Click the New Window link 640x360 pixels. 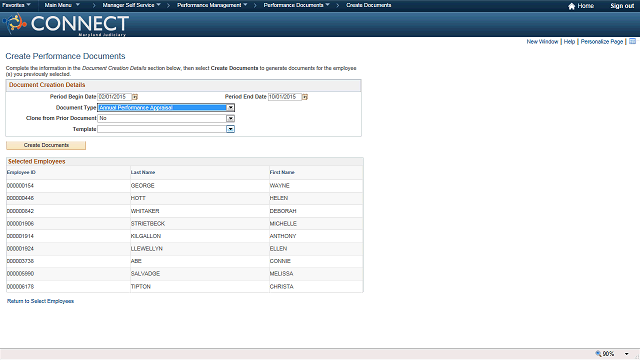tap(542, 42)
